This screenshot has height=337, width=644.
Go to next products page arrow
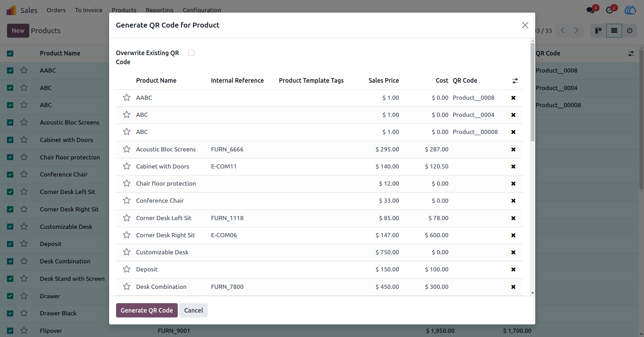coord(576,31)
